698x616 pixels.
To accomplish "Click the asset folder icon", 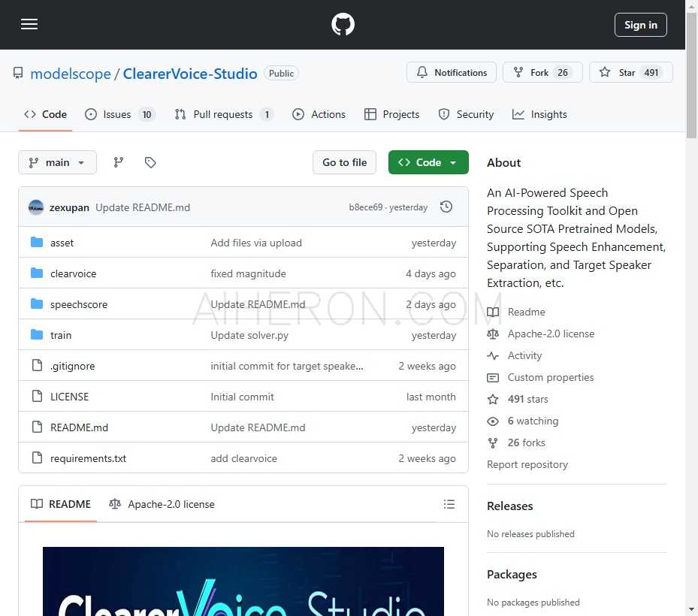I will tap(37, 242).
